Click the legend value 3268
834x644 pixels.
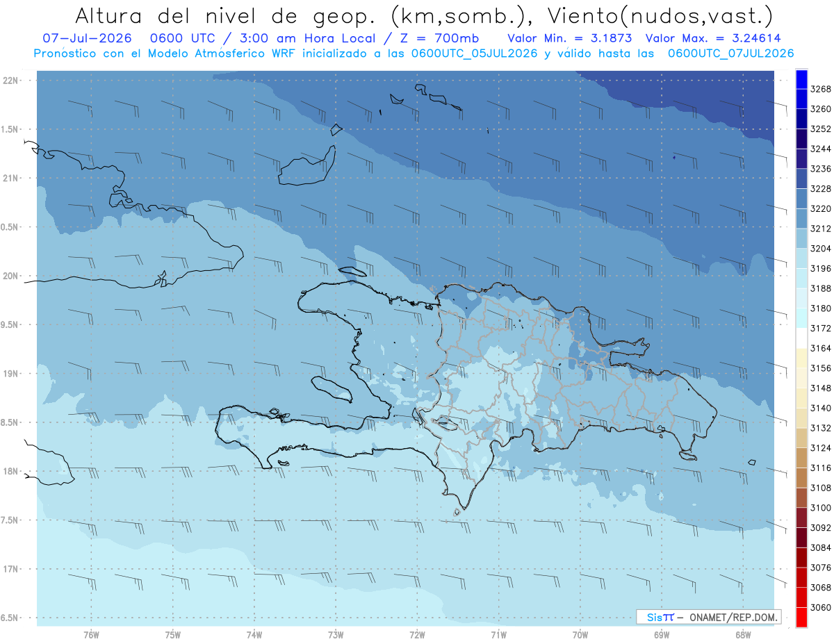tap(820, 89)
